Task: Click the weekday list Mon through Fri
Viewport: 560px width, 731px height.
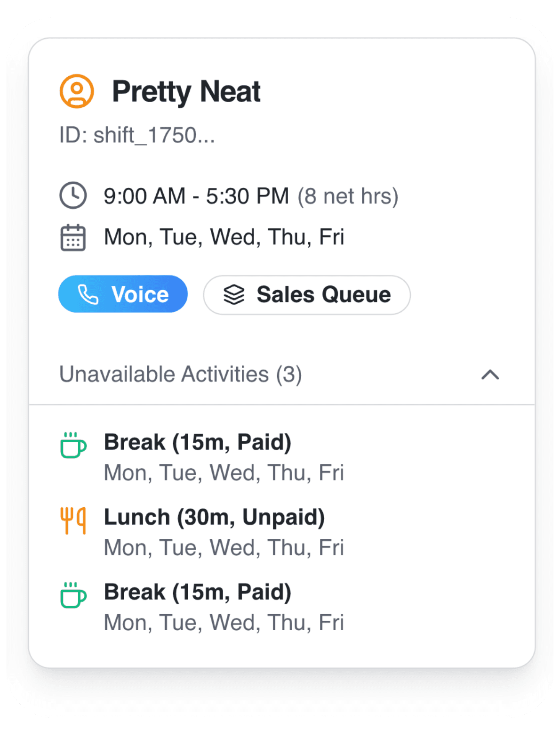Action: coord(224,237)
